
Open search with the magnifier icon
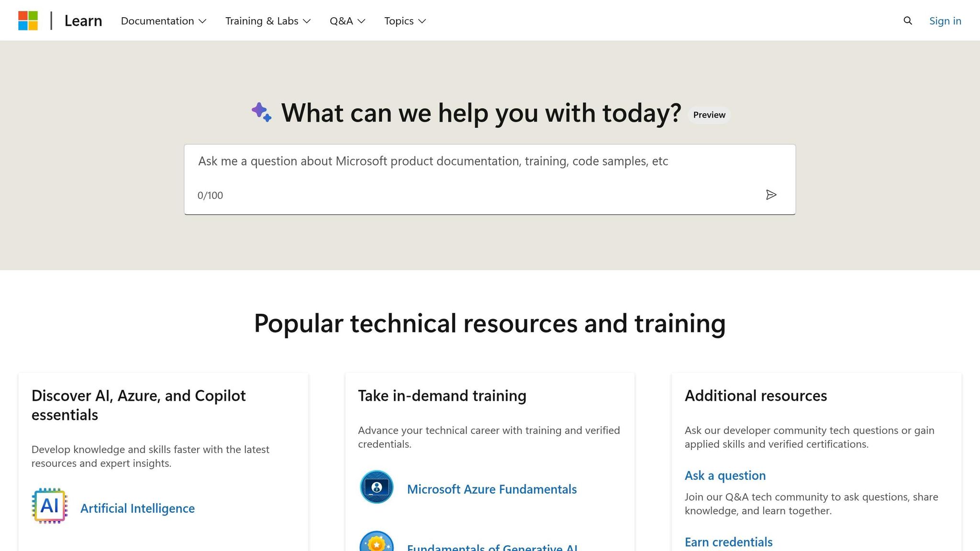coord(907,21)
